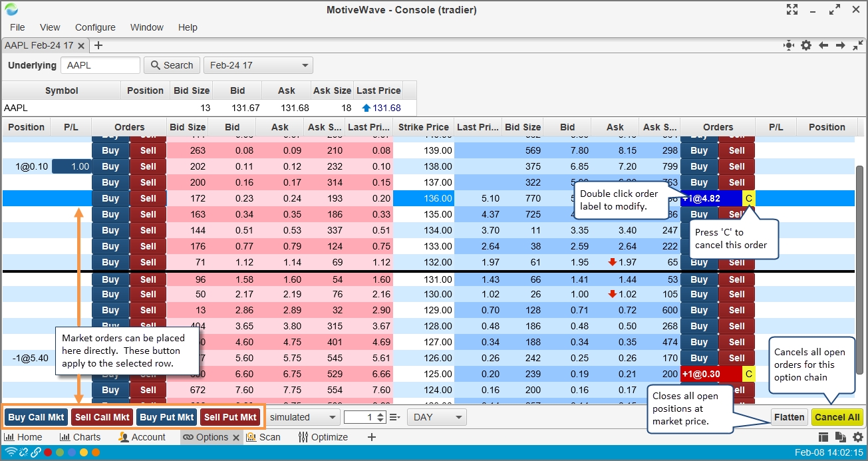Image resolution: width=868 pixels, height=461 pixels.
Task: Click call-side Buy for strike 132.00
Action: click(x=110, y=262)
